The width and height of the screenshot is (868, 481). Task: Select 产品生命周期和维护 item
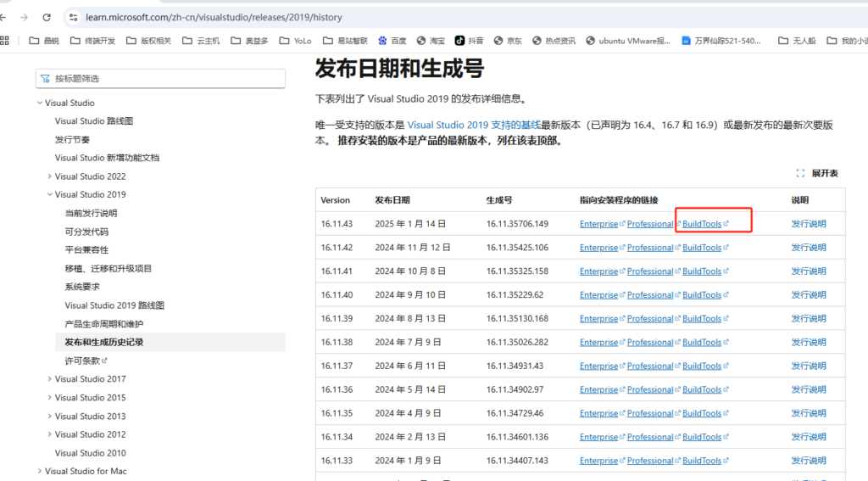pyautogui.click(x=103, y=324)
